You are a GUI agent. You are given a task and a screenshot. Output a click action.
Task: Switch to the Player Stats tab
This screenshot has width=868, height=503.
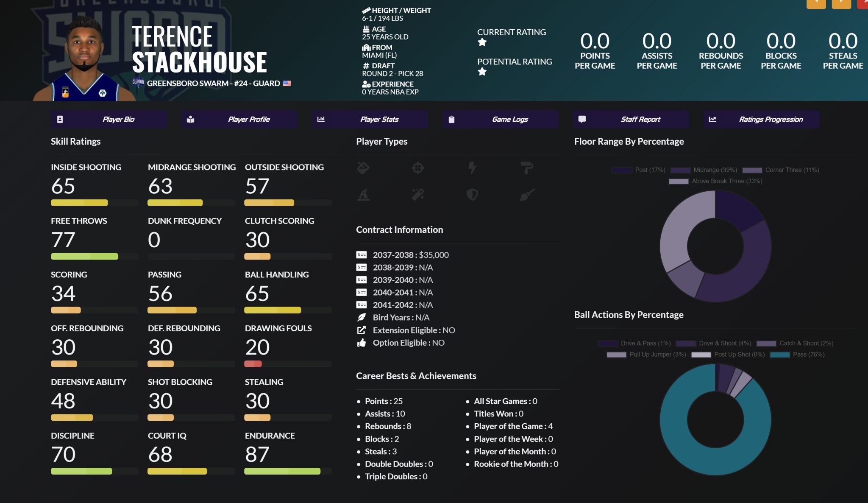370,120
